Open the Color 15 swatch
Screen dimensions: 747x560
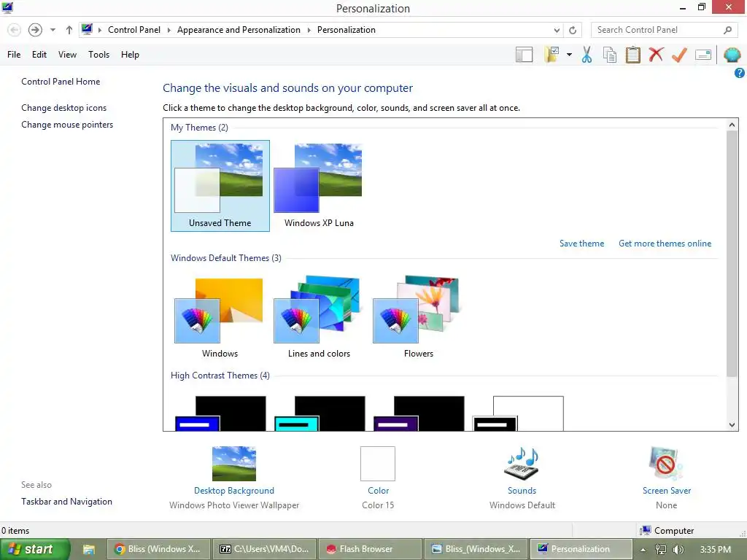(x=378, y=463)
